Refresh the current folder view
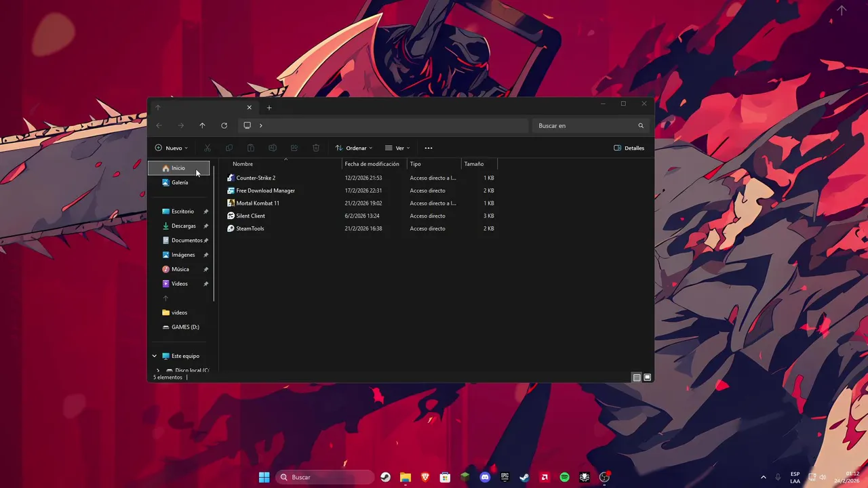The height and width of the screenshot is (488, 868). (224, 125)
